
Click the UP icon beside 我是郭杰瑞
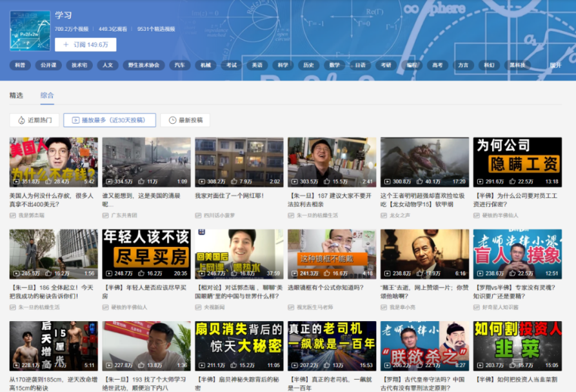click(13, 215)
